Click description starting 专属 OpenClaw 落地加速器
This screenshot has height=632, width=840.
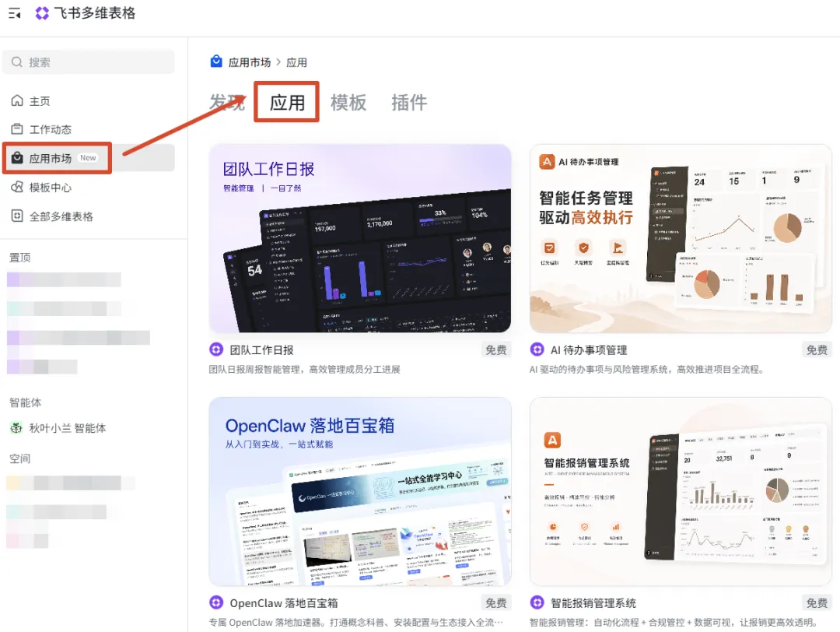pyautogui.click(x=355, y=623)
